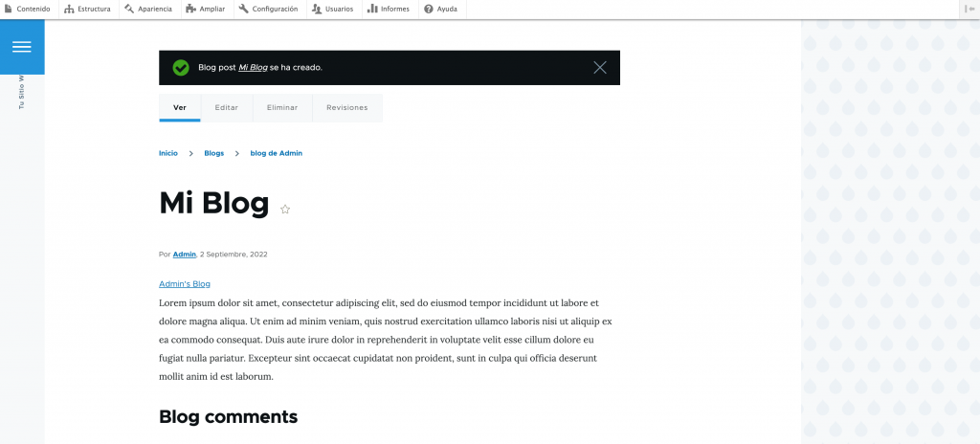980x444 pixels.
Task: Open the Apariencia admin menu
Action: 148,9
